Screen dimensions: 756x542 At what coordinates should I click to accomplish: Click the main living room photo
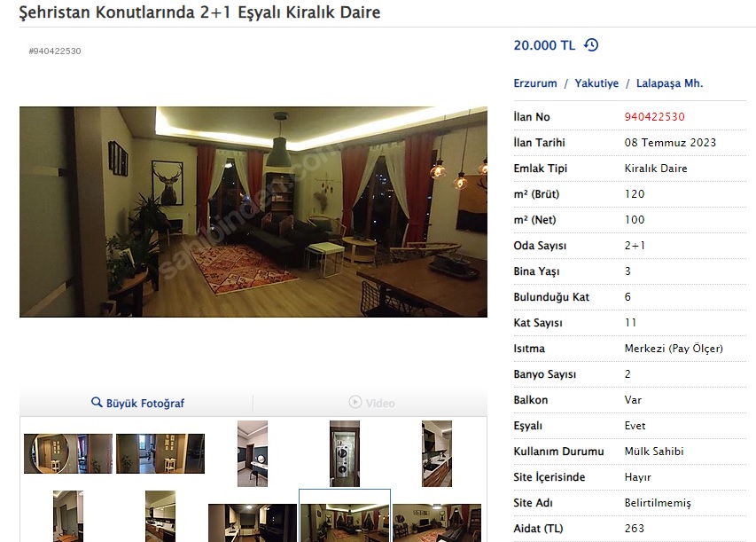point(253,212)
